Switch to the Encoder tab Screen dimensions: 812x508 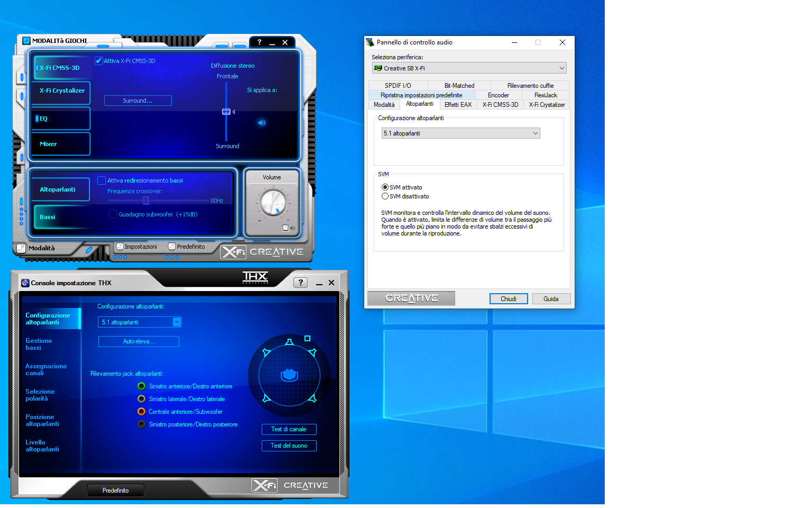(499, 95)
